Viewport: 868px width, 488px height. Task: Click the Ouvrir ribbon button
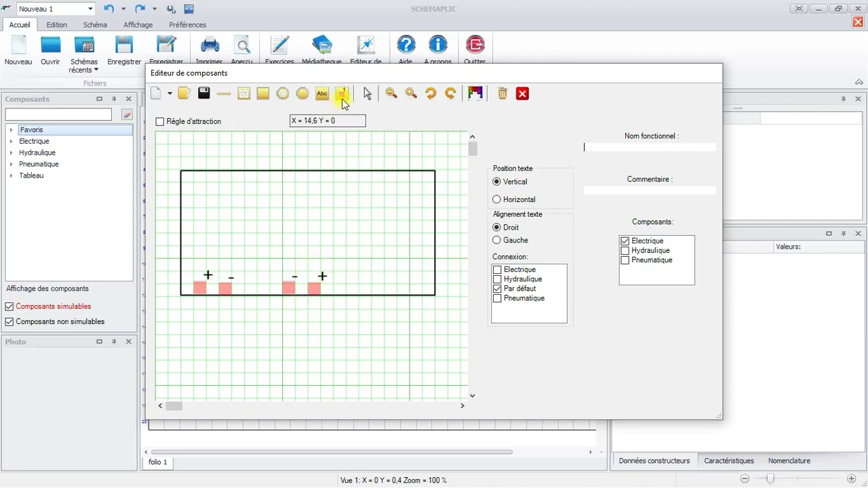tap(50, 51)
